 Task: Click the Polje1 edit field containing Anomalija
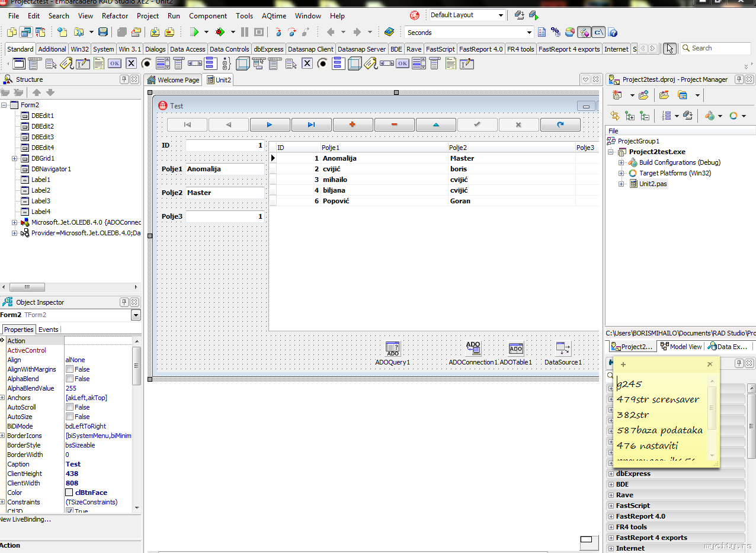[x=225, y=169]
